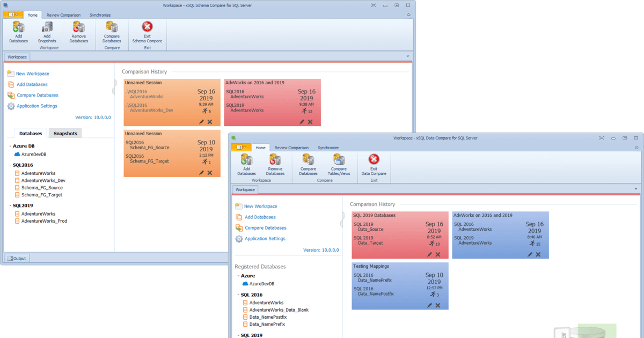The height and width of the screenshot is (338, 644).
Task: Switch to Review Comparison tab in Schema Compare
Action: click(x=63, y=15)
